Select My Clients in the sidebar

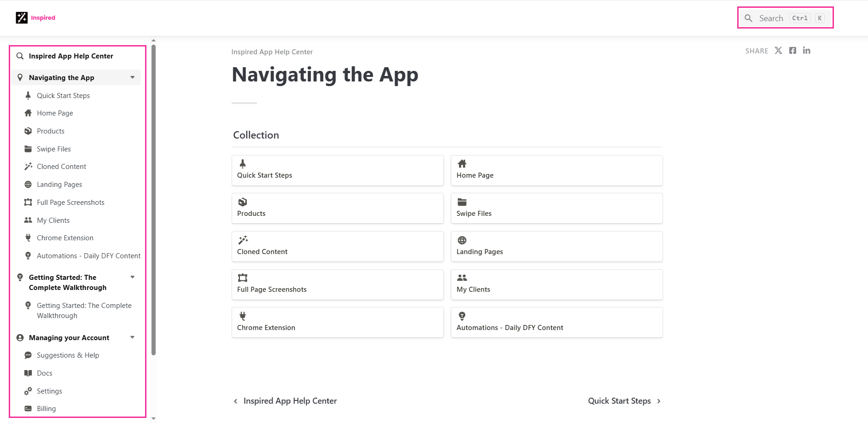click(53, 220)
